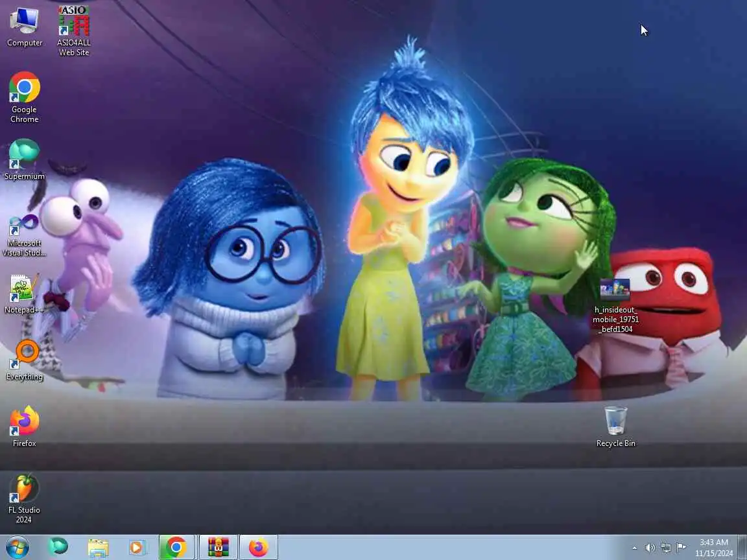The image size is (747, 560).
Task: Select the Google Chrome desktop shortcut
Action: pyautogui.click(x=24, y=98)
